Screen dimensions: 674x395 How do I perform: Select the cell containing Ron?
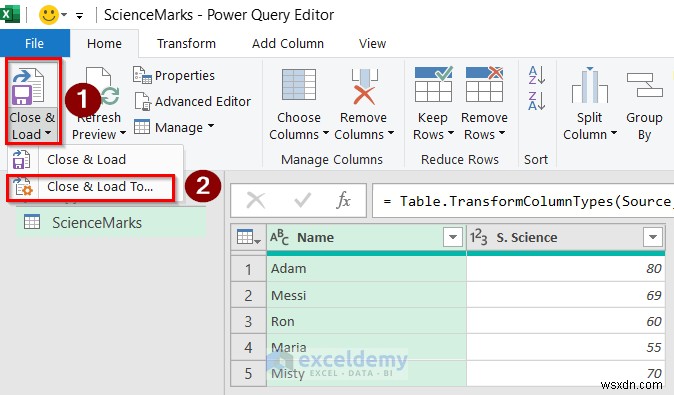pyautogui.click(x=366, y=321)
